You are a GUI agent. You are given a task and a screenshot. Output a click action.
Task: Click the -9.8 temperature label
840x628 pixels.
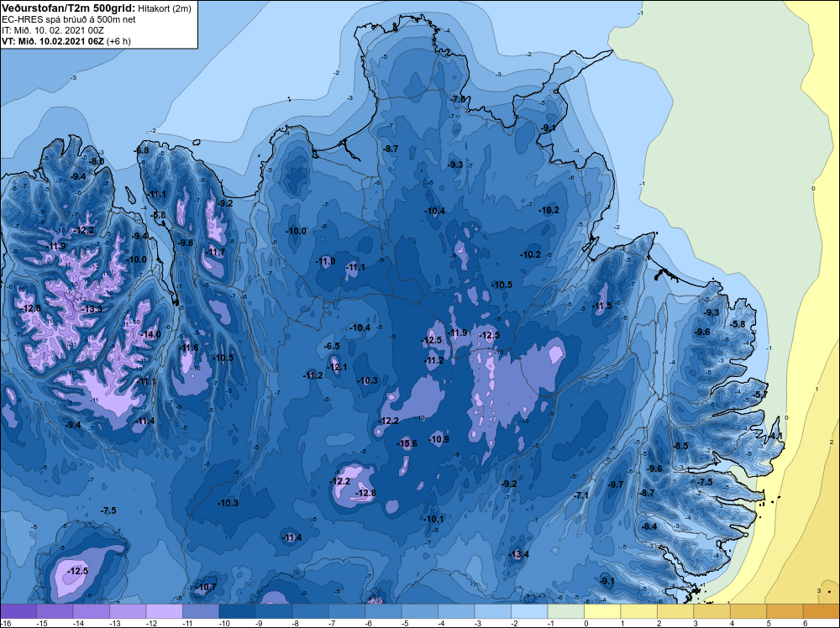[186, 243]
